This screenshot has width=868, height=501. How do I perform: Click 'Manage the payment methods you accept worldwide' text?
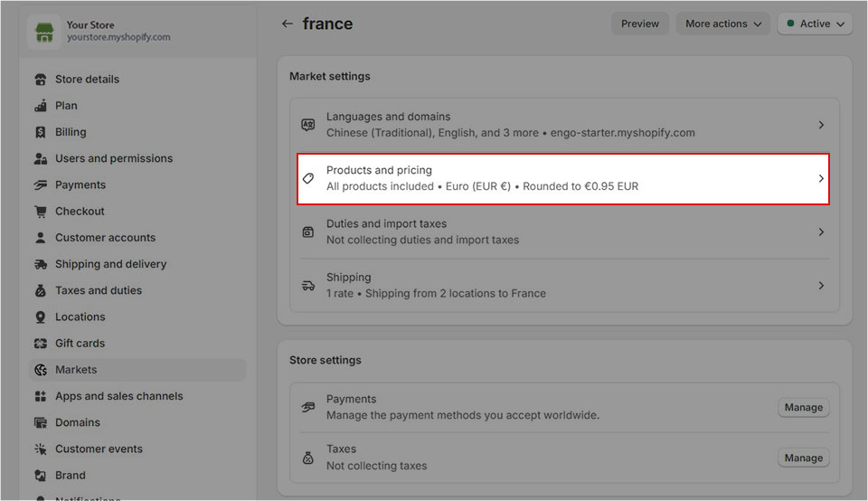tap(462, 415)
